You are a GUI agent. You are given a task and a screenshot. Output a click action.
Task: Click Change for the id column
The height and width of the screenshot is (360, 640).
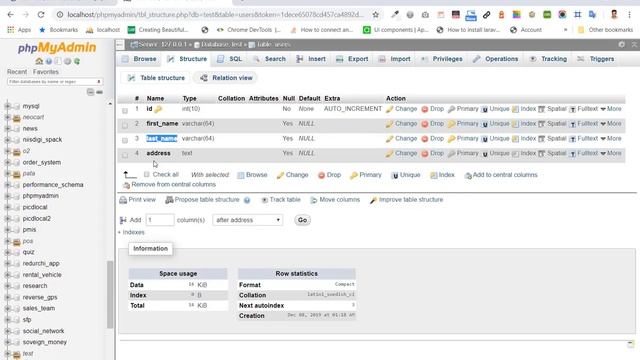click(x=402, y=109)
